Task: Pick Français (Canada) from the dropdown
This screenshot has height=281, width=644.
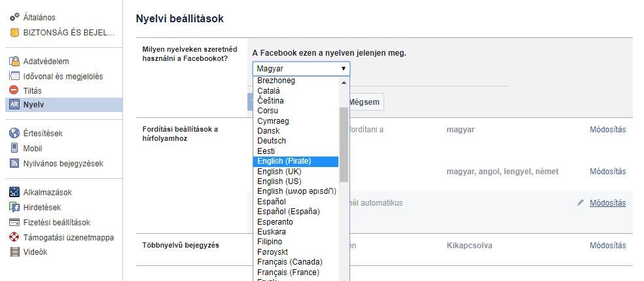Action: pyautogui.click(x=288, y=262)
